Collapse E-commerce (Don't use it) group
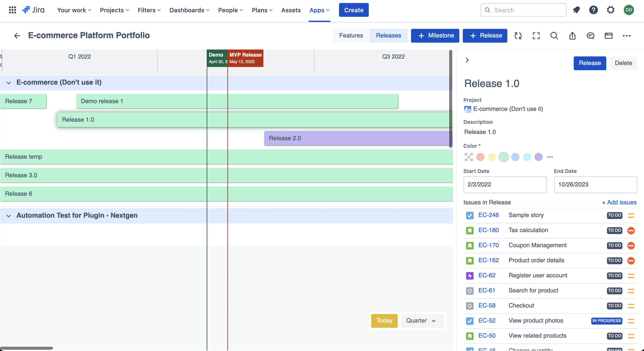 coord(9,83)
